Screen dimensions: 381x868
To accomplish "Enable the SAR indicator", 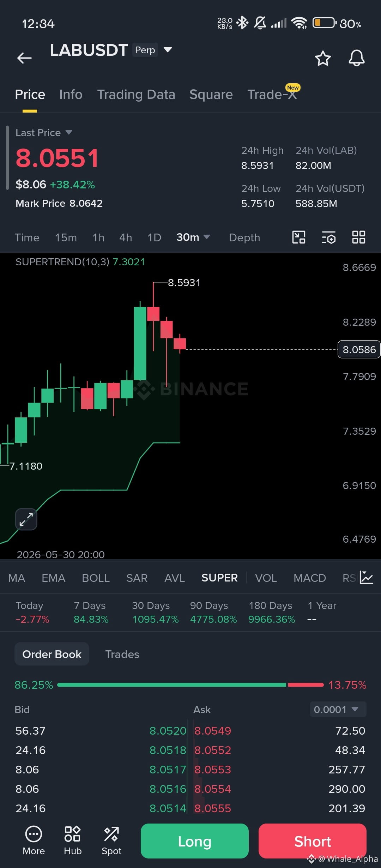I will click(x=137, y=578).
